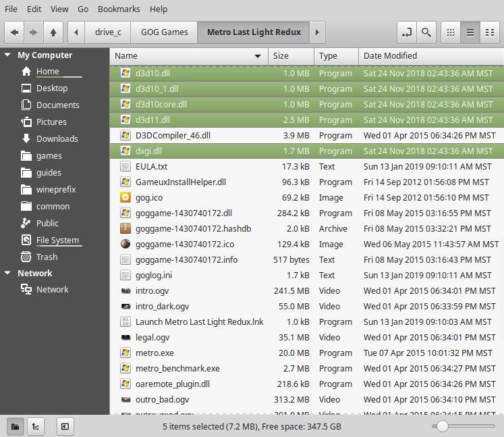Select the goglog.ini file name
This screenshot has height=437, width=504.
tap(154, 275)
